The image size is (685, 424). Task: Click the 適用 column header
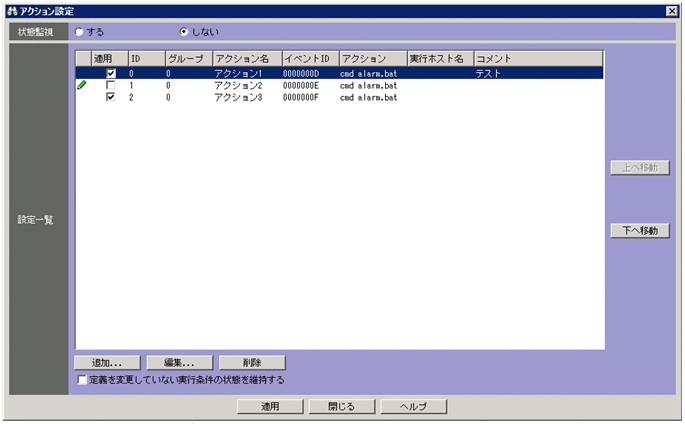[x=110, y=59]
